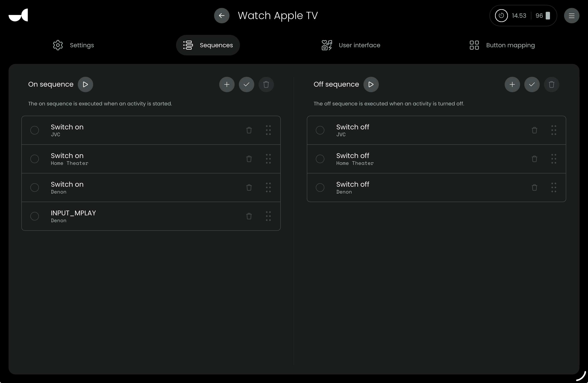Select INPUT_MPLAY step radio circle
588x383 pixels.
(35, 216)
